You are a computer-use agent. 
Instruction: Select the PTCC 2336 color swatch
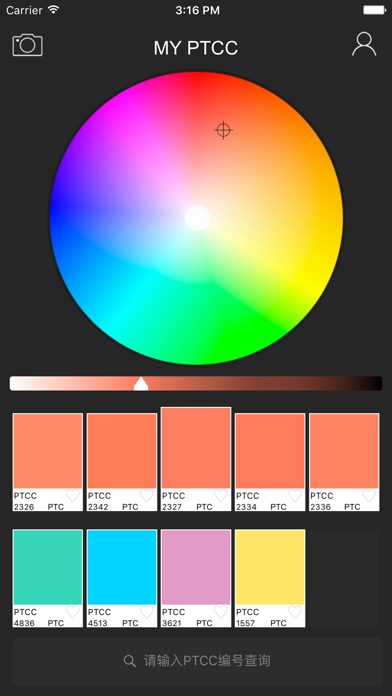(x=344, y=451)
